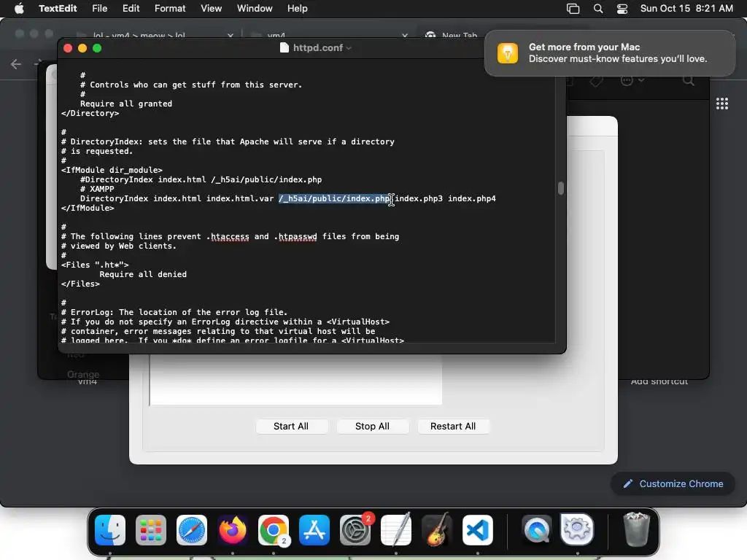Image resolution: width=747 pixels, height=560 pixels.
Task: Click the lightbulb Tips notification icon
Action: click(x=508, y=52)
